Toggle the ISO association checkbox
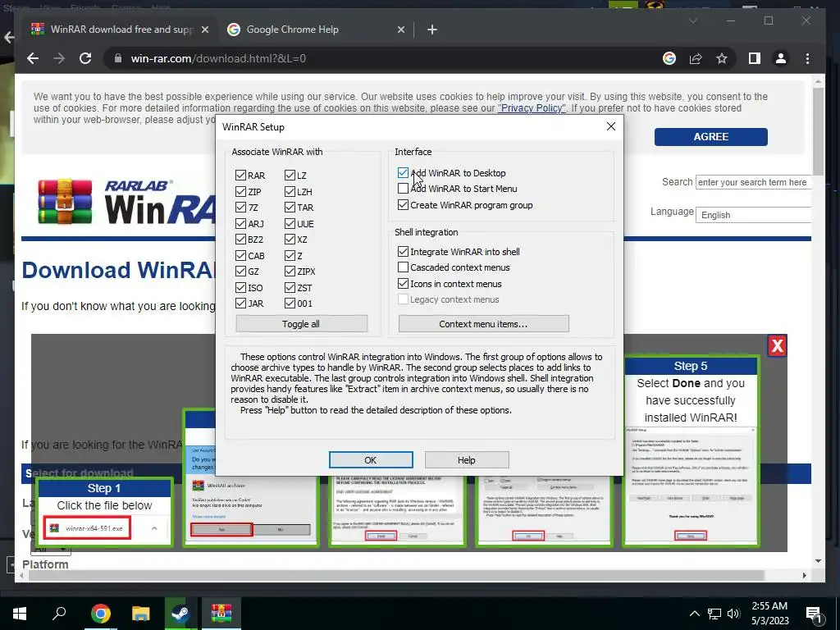840x630 pixels. (240, 288)
